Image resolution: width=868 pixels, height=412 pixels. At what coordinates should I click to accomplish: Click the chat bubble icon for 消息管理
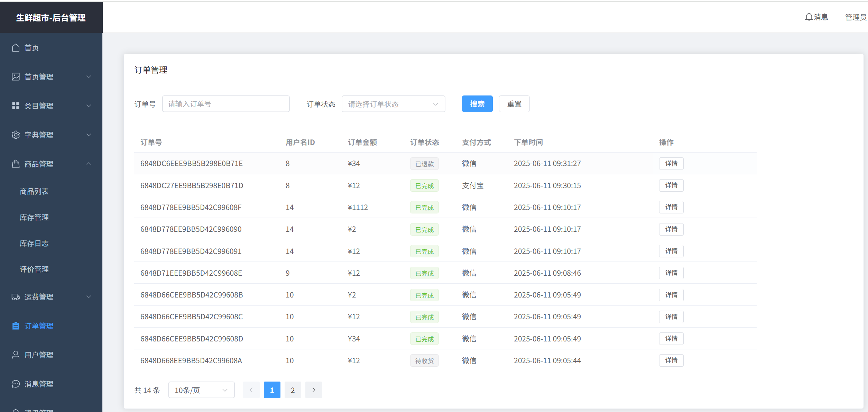(x=16, y=384)
